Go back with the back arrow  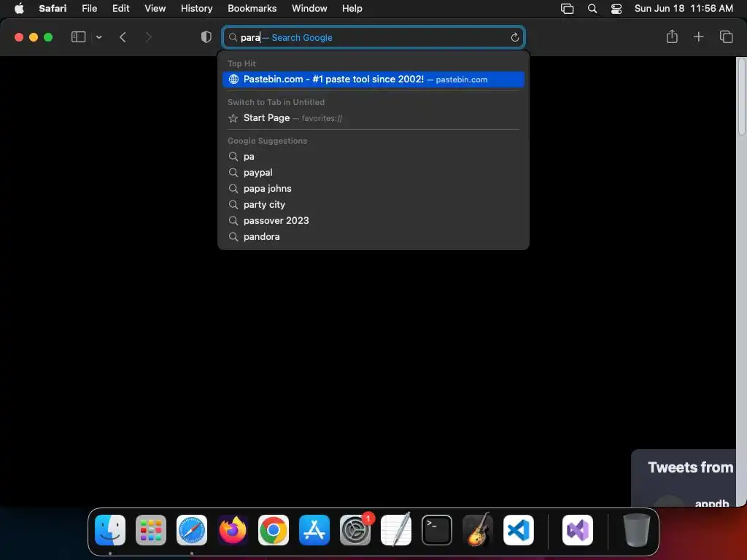[x=123, y=37]
